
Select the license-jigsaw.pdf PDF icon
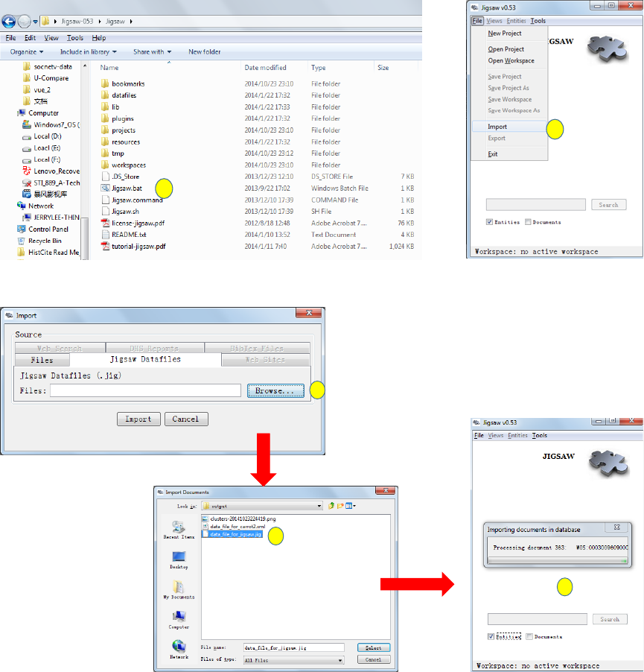pos(105,223)
